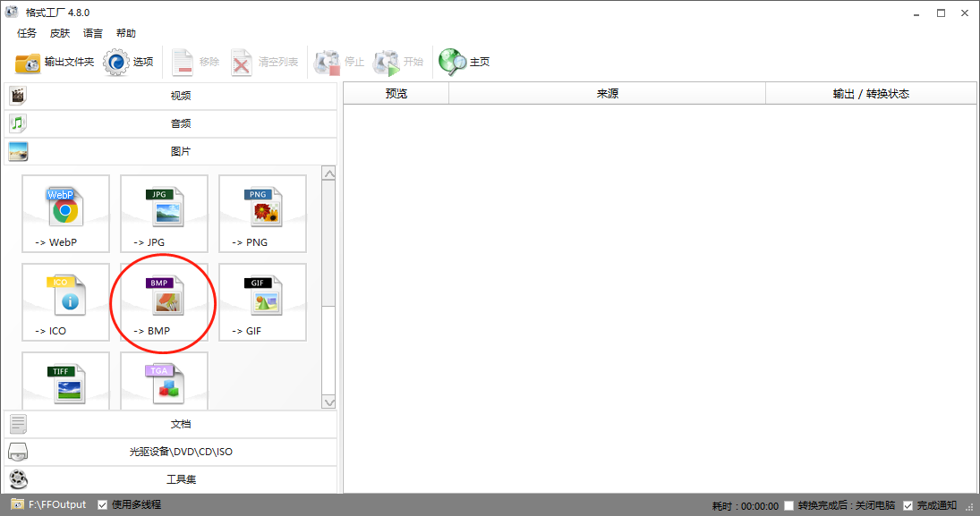The width and height of the screenshot is (980, 516).
Task: Click the 移除 remove toolbar button
Action: 196,62
